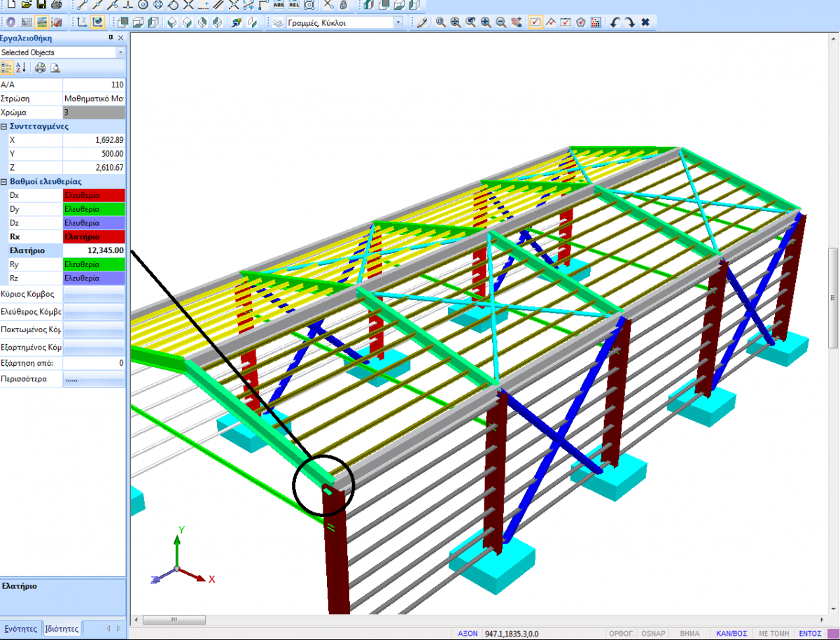Toggle ΜΕ ΤΟΜΗ in status bar

774,634
